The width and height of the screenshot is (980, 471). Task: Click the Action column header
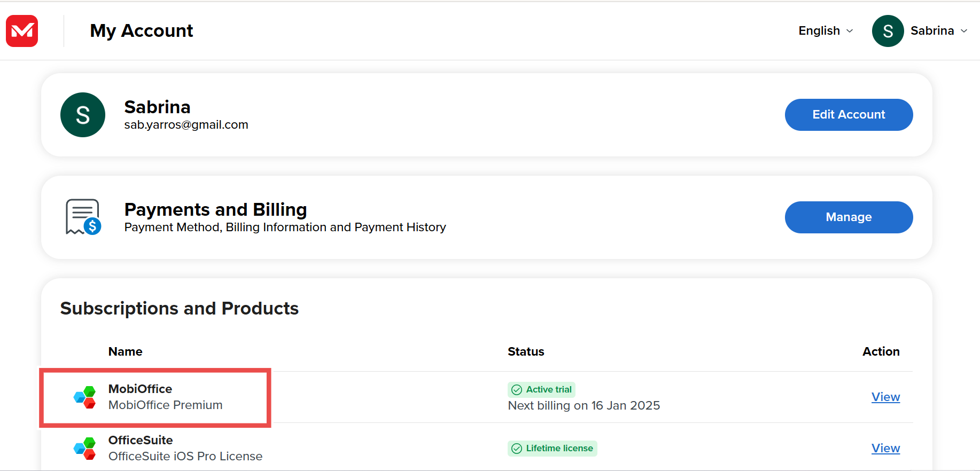pyautogui.click(x=881, y=351)
